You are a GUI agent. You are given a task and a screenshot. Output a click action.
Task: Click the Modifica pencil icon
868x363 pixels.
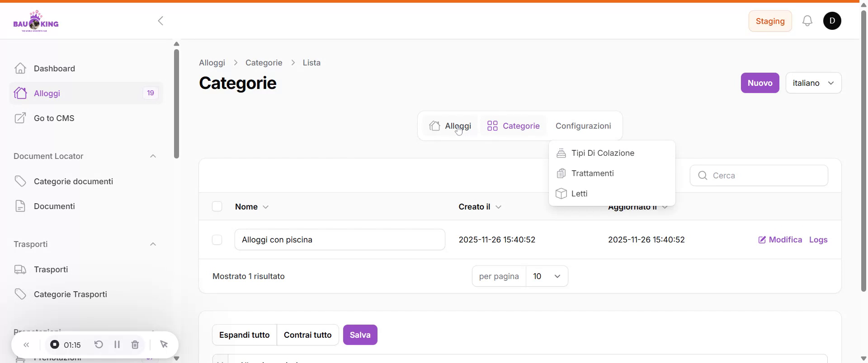click(762, 240)
